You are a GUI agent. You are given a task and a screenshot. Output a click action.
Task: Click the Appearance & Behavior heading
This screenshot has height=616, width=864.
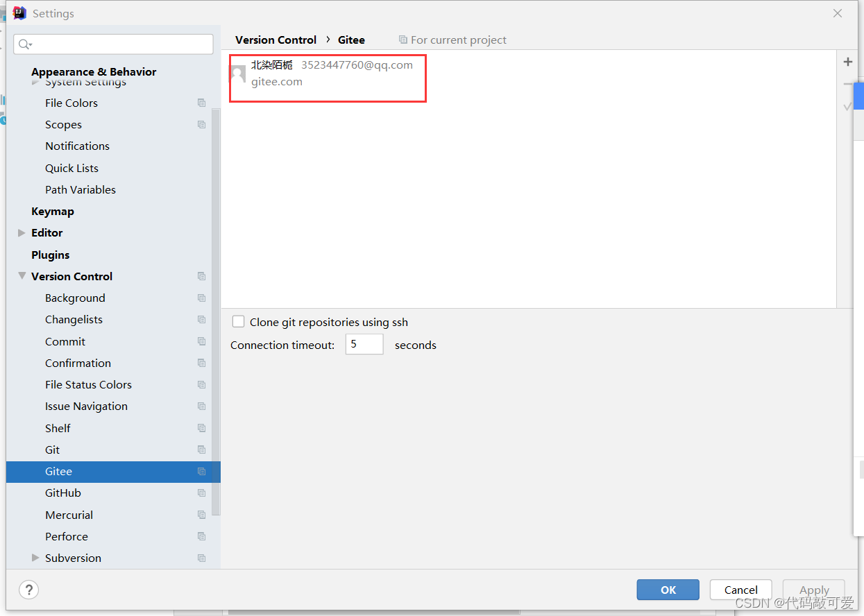pyautogui.click(x=94, y=71)
